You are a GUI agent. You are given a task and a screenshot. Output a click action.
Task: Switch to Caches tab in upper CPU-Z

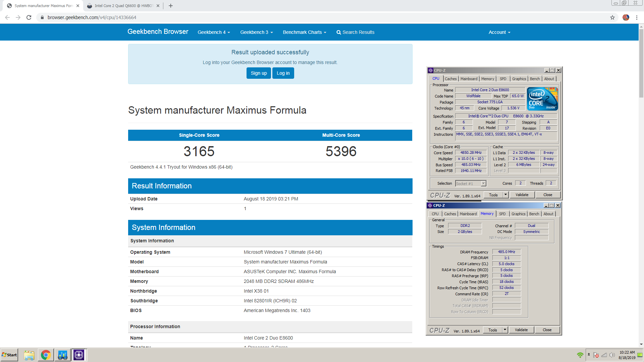click(451, 79)
